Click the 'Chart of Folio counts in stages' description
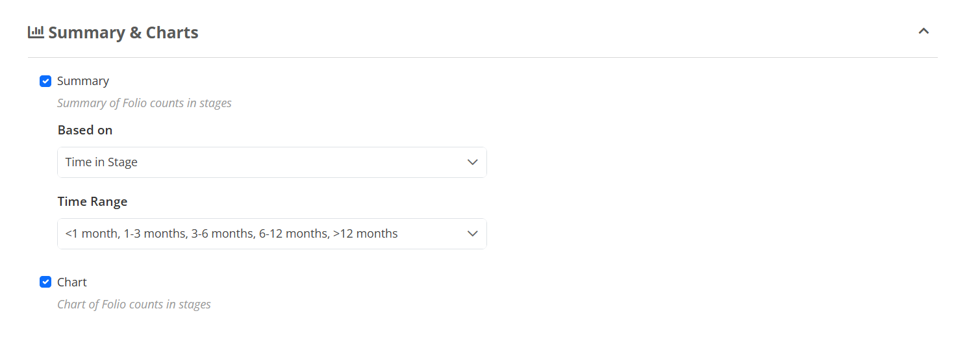Image resolution: width=980 pixels, height=350 pixels. pyautogui.click(x=134, y=305)
